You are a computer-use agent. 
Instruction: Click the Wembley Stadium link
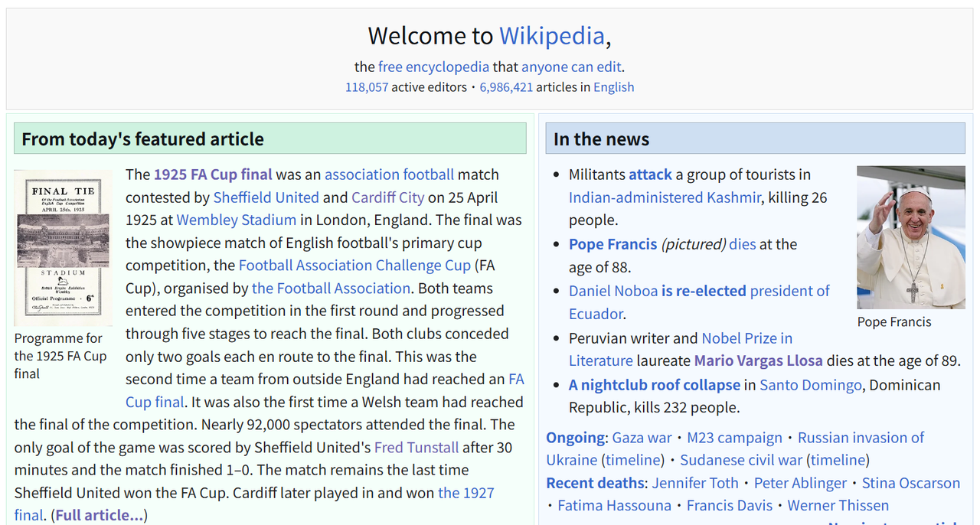pyautogui.click(x=237, y=220)
